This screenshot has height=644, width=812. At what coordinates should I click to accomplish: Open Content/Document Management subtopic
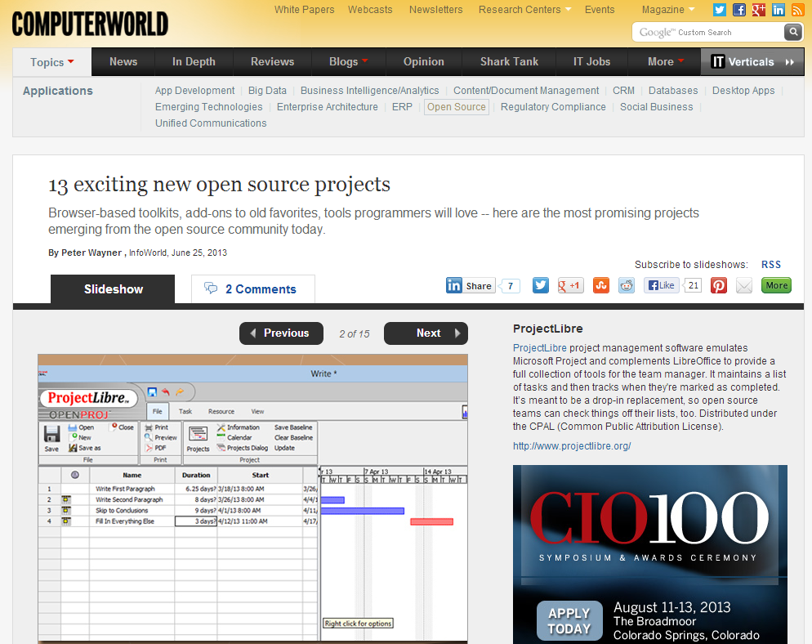tap(526, 91)
